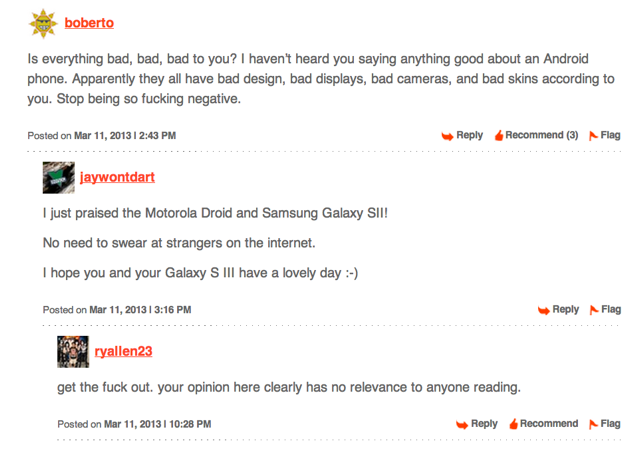Click Flag text on jaywontdart's comment
Image resolution: width=640 pixels, height=451 pixels.
611,309
